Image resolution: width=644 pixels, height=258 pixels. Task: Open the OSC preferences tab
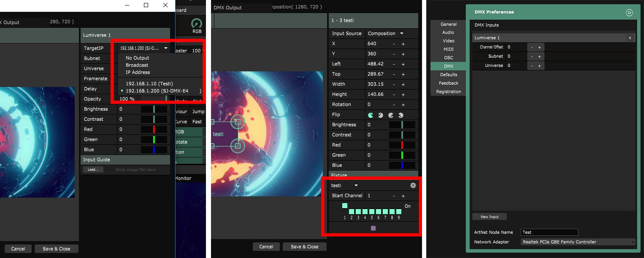448,58
